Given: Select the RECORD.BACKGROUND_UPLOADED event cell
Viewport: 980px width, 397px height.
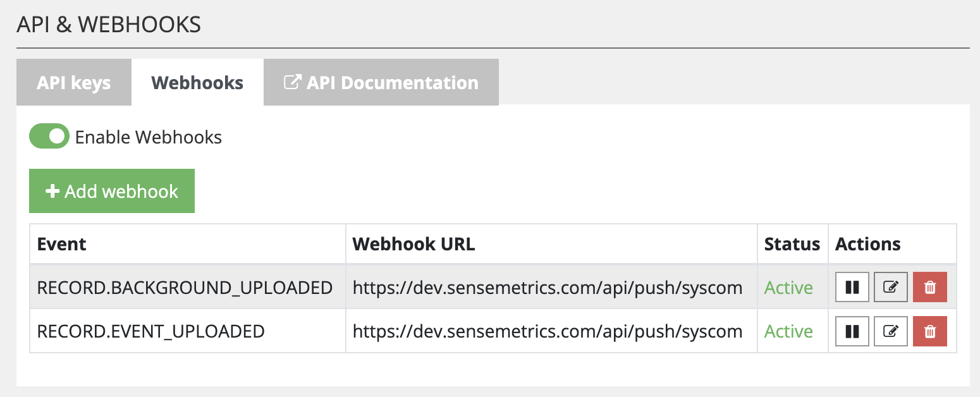Looking at the screenshot, I should pyautogui.click(x=185, y=288).
